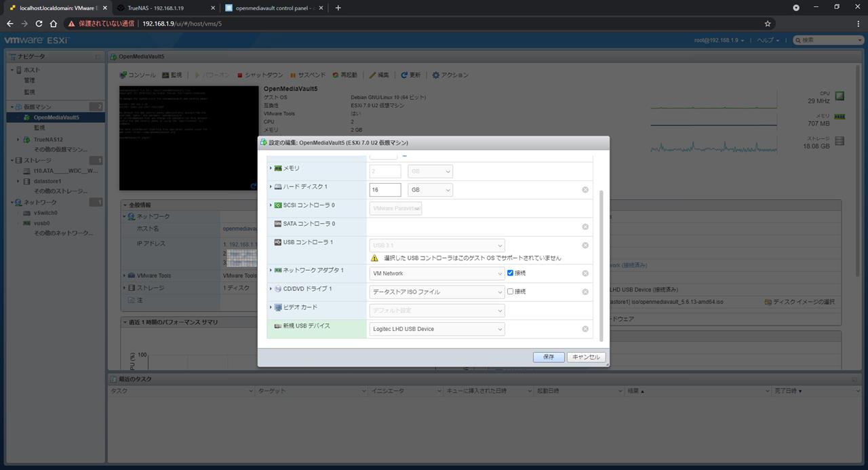Viewport: 868px width, 470px height.
Task: Remove Network Adapter 1 with its X icon
Action: (x=585, y=273)
